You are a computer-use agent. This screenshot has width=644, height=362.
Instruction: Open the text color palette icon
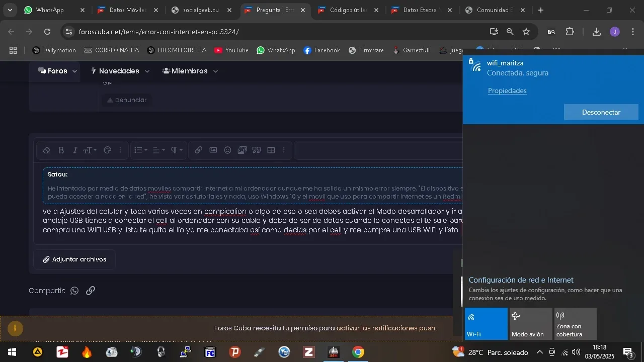click(107, 150)
